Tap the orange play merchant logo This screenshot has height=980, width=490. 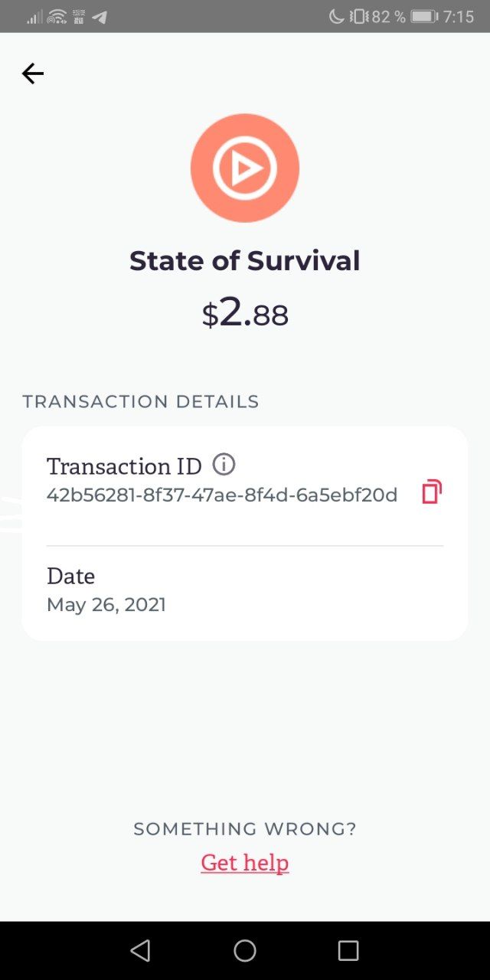(245, 168)
